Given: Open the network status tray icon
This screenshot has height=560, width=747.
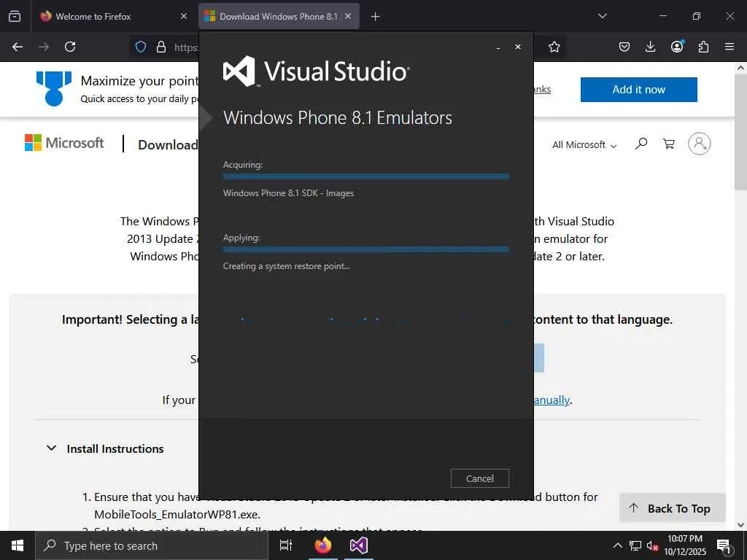Looking at the screenshot, I should pos(635,545).
